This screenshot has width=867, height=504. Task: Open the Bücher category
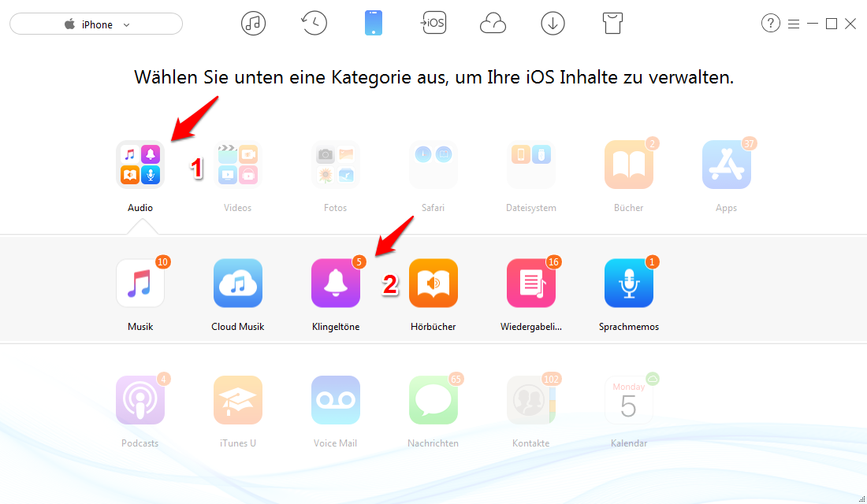[x=629, y=165]
